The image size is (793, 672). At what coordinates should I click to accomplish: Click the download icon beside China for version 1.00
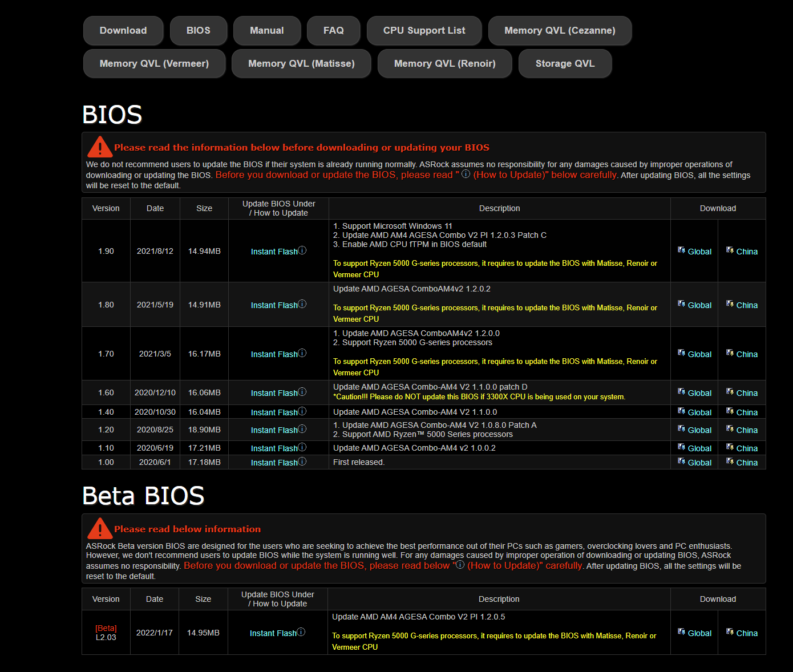pyautogui.click(x=730, y=461)
